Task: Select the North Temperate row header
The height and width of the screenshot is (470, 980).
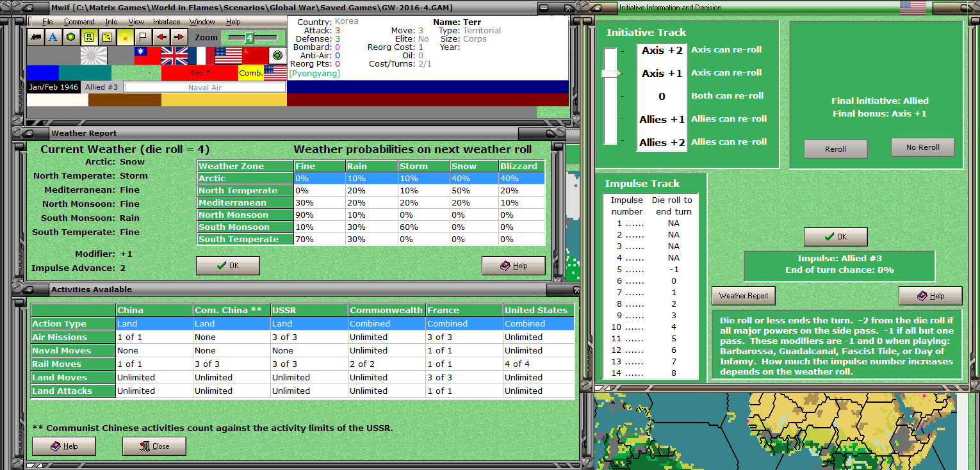Action: coord(245,191)
